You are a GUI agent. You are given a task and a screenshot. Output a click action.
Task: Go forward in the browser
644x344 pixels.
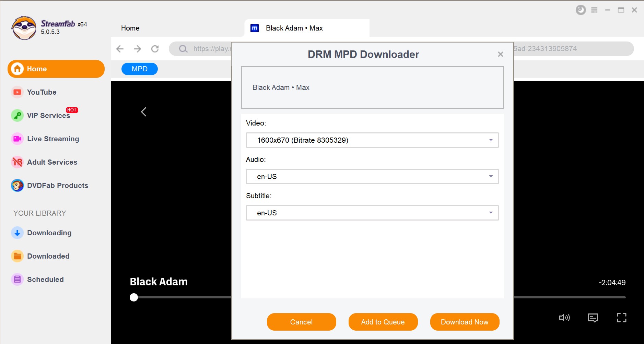[137, 49]
